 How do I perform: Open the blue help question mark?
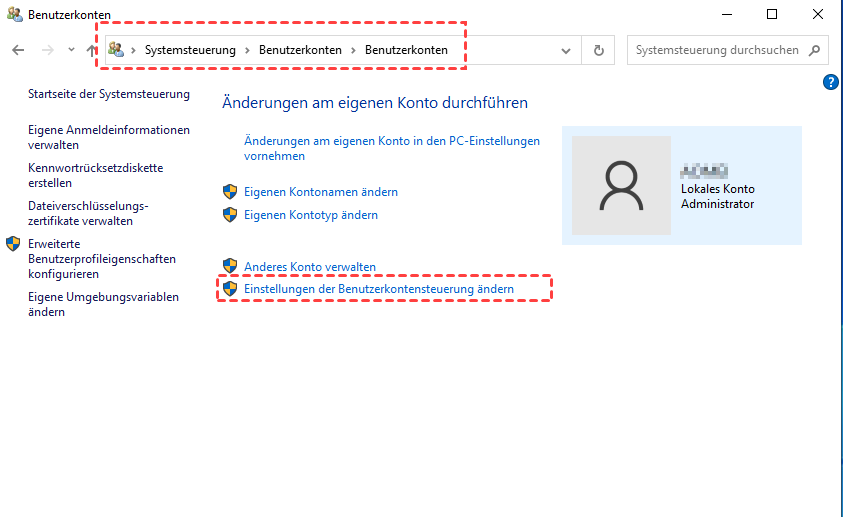830,82
